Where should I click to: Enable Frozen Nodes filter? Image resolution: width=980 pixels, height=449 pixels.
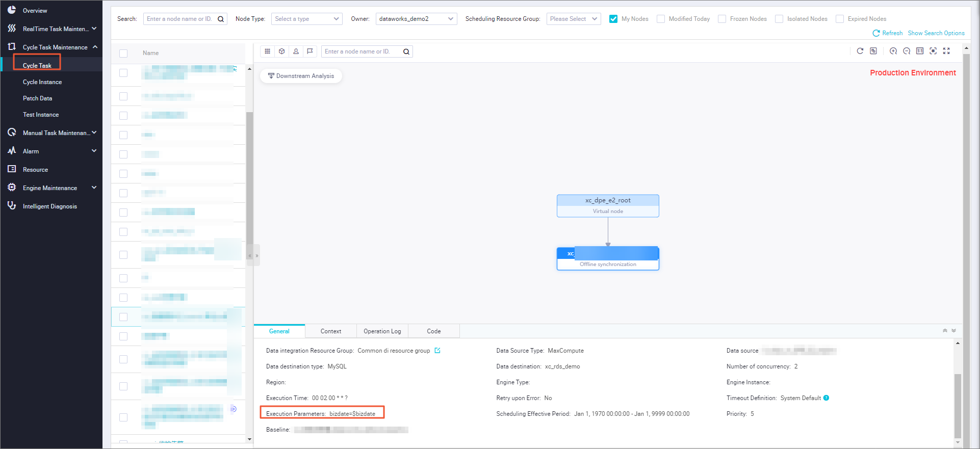click(722, 19)
